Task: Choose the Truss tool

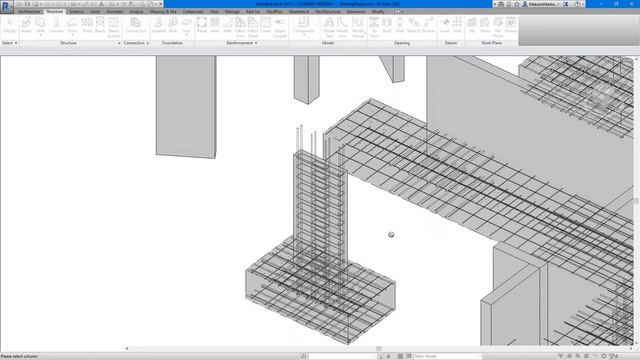Action: coord(87,25)
